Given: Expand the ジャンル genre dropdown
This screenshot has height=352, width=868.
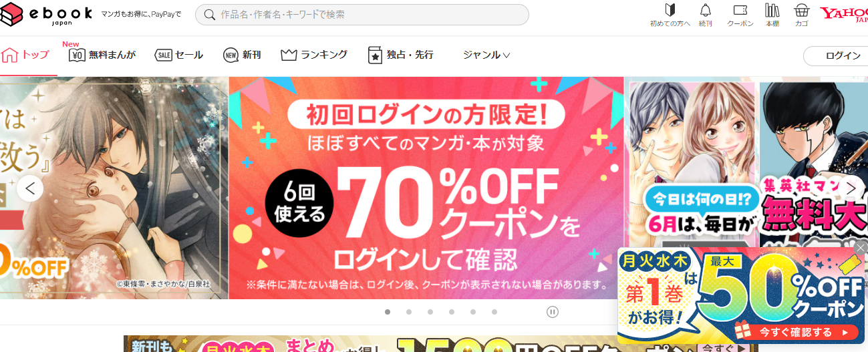Looking at the screenshot, I should 486,55.
